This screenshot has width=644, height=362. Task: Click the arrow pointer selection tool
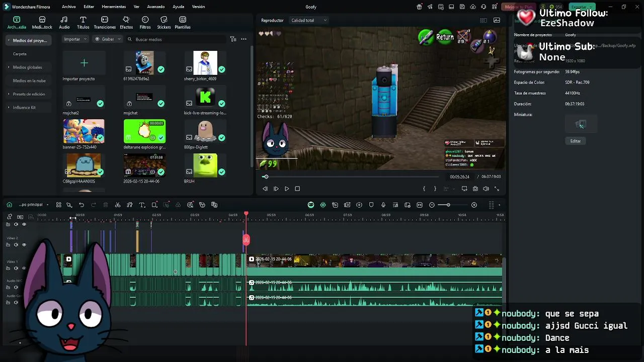pyautogui.click(x=69, y=205)
